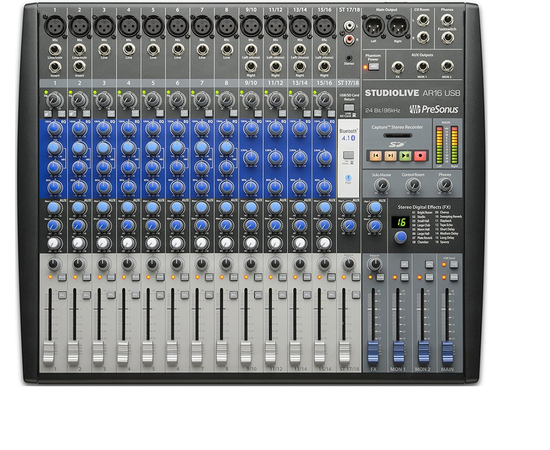Tap the skip-to-previous track button
This screenshot has height=450, width=550.
[x=375, y=155]
